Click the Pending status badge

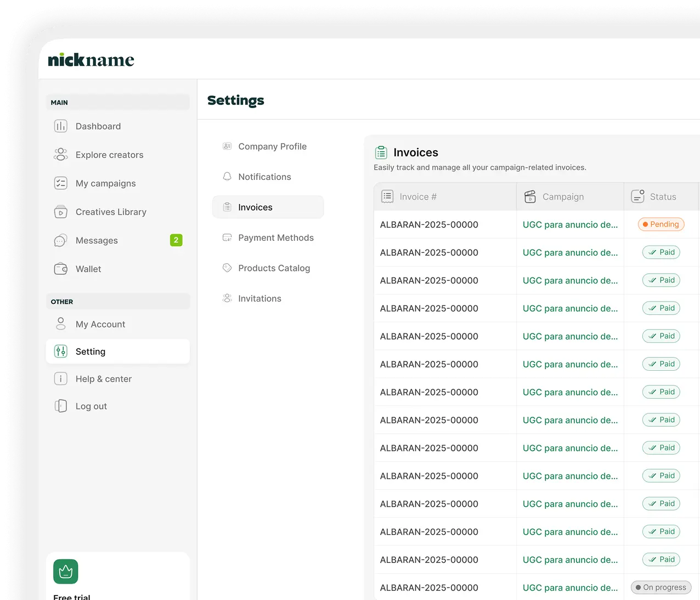coord(661,224)
